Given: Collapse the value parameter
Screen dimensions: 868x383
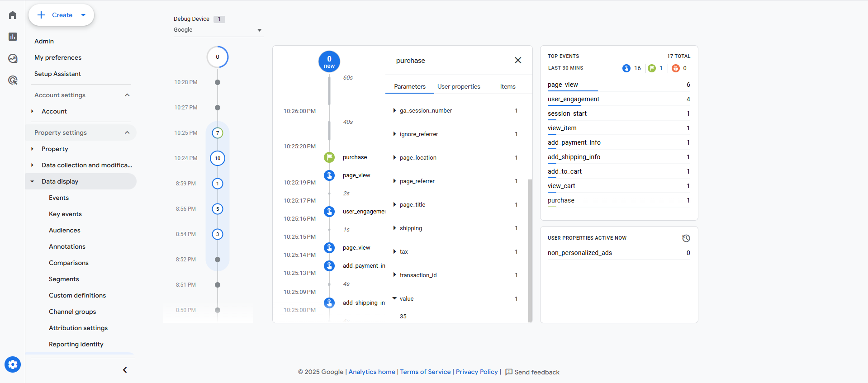Looking at the screenshot, I should (x=394, y=298).
